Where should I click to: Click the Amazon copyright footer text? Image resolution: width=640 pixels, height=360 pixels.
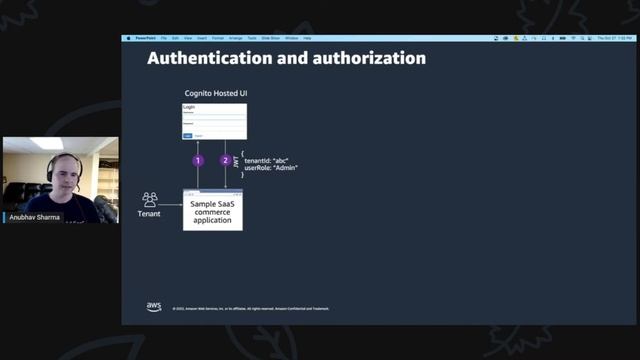point(251,309)
